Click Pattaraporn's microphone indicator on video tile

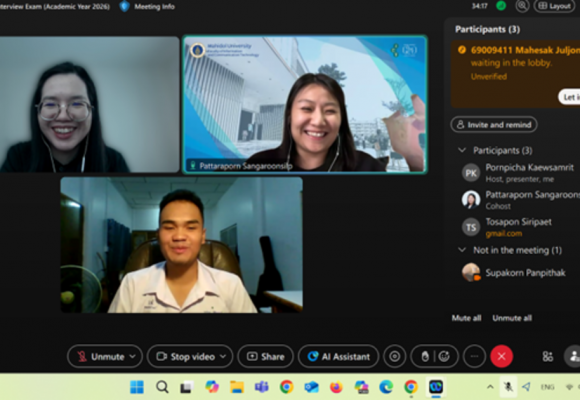tap(192, 165)
